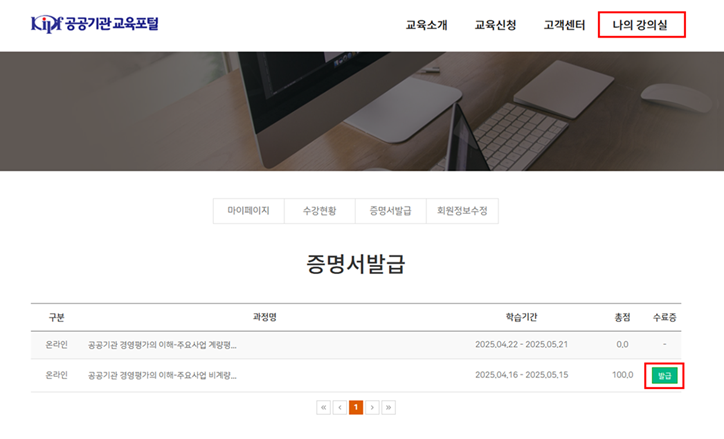The image size is (724, 439).
Task: Go to previous page using single-left arrow
Action: click(x=340, y=407)
